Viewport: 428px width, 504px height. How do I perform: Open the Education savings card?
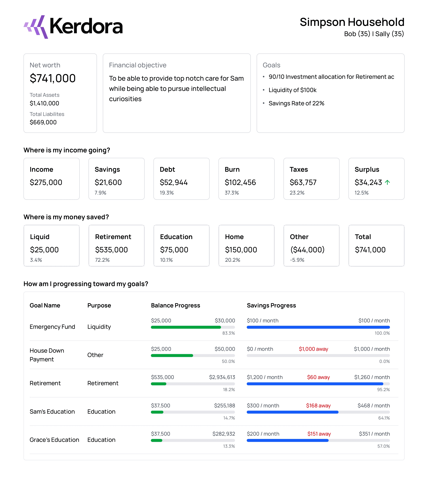coord(181,246)
